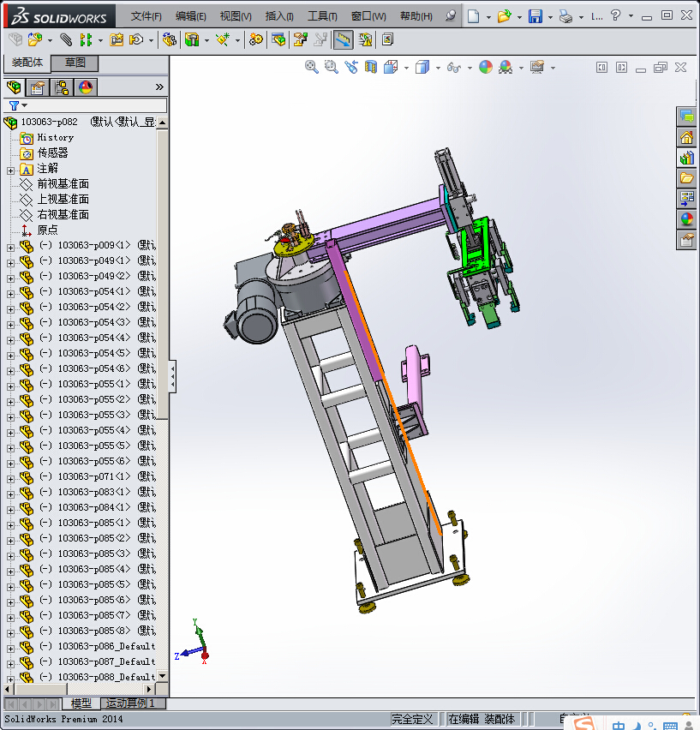Click the Apply Scene icon
700x730 pixels.
pyautogui.click(x=506, y=67)
